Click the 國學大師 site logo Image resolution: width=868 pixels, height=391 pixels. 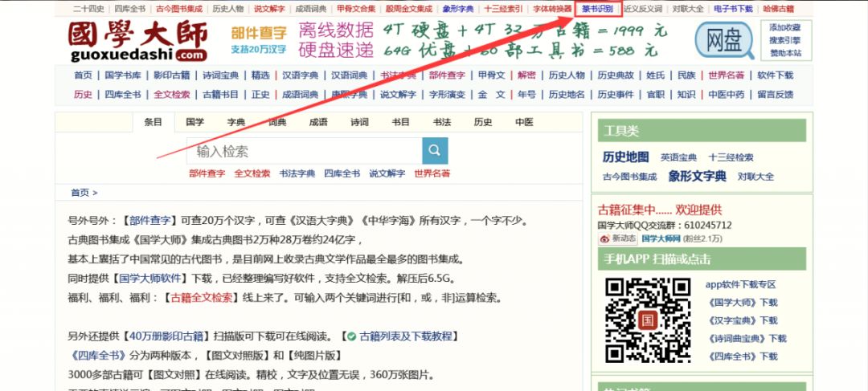point(137,40)
